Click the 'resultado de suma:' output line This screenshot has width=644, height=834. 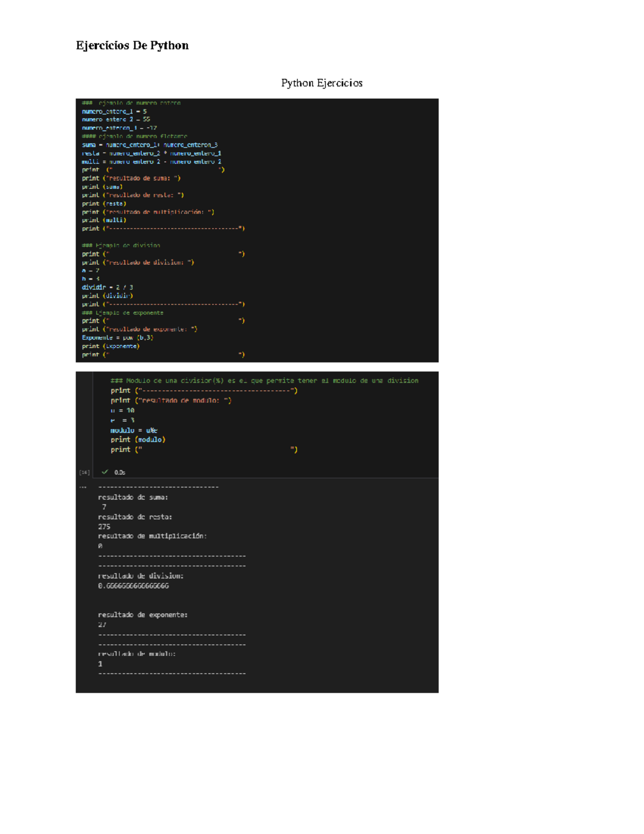tap(133, 497)
